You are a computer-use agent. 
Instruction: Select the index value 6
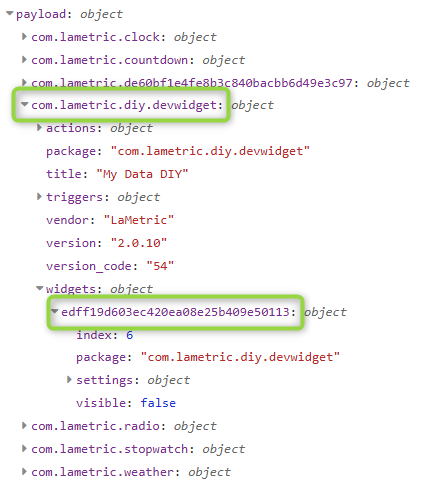tap(130, 335)
